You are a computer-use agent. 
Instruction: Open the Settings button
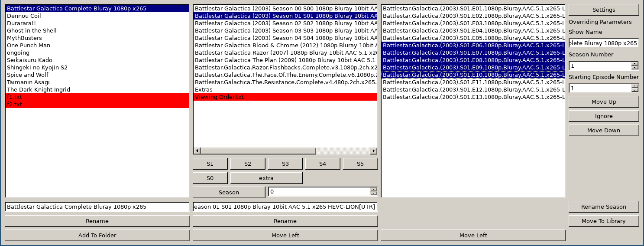(x=604, y=10)
